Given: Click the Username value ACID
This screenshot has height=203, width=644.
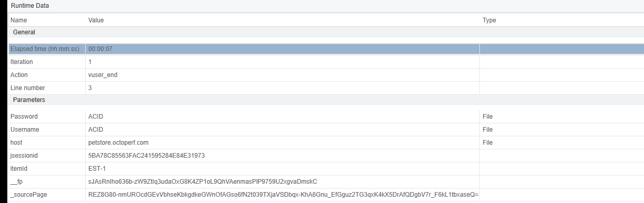Looking at the screenshot, I should click(96, 130).
